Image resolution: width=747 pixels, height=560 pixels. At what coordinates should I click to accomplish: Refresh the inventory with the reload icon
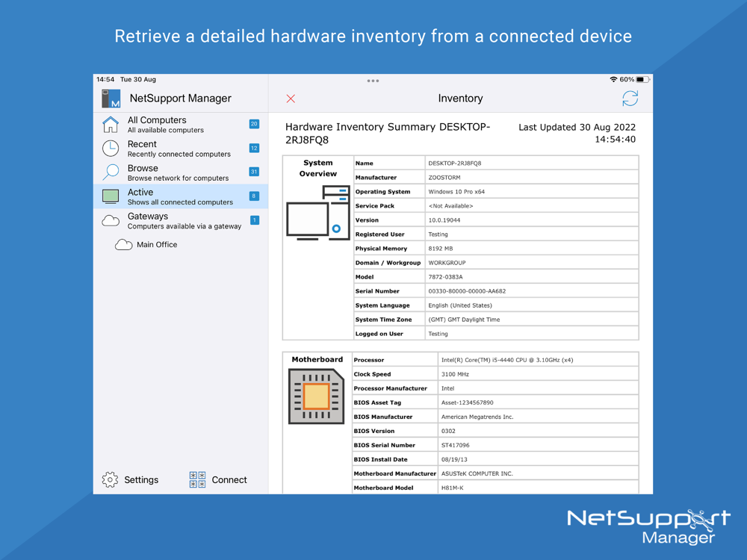630,99
